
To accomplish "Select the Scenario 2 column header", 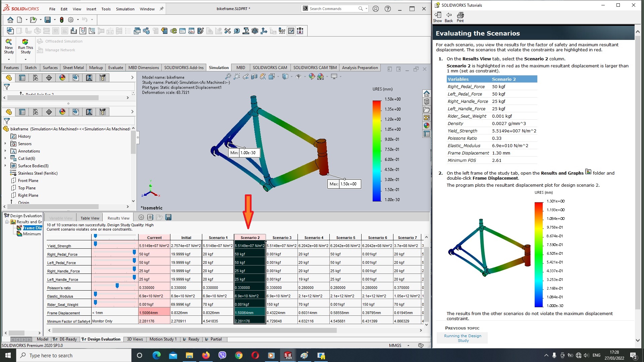I will pyautogui.click(x=250, y=237).
